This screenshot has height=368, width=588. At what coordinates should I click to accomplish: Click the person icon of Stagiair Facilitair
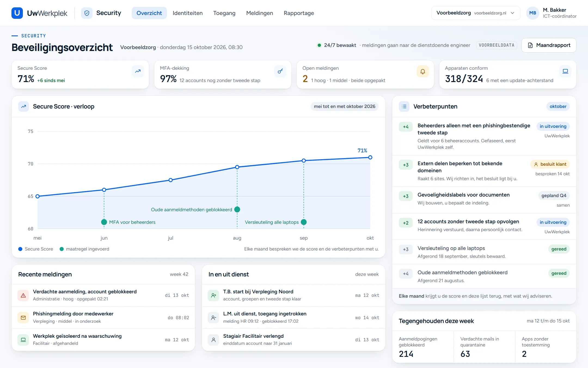click(x=213, y=340)
